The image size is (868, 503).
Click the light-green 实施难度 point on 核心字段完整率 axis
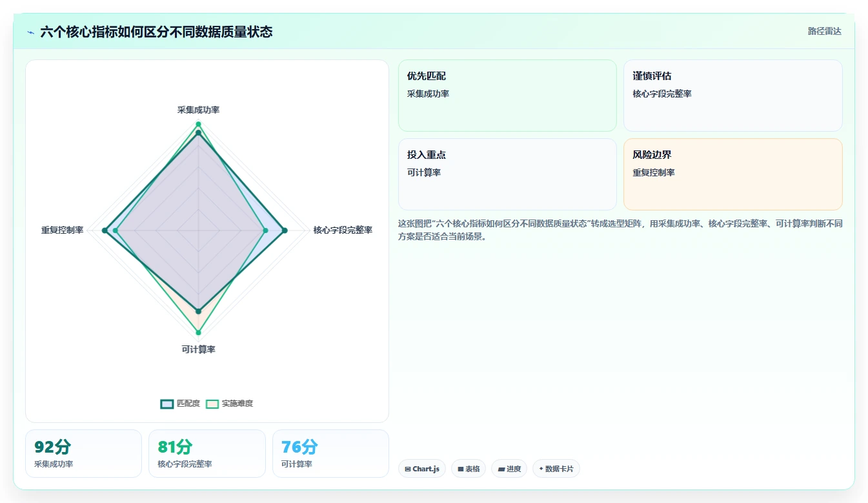(x=265, y=231)
